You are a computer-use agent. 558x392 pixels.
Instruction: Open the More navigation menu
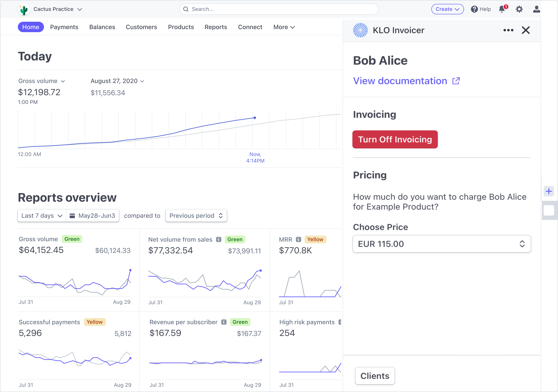(284, 27)
